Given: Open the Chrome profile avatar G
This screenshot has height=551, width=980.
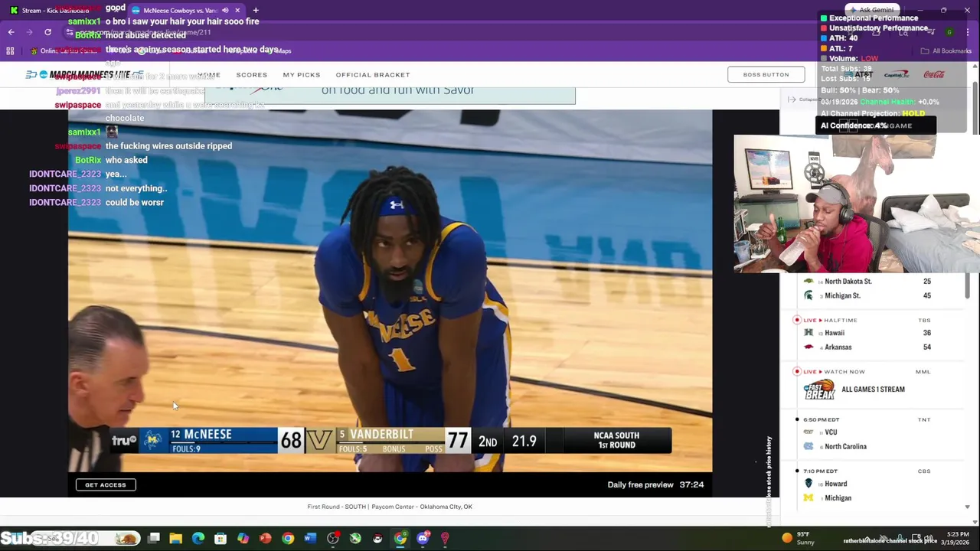Looking at the screenshot, I should point(949,32).
